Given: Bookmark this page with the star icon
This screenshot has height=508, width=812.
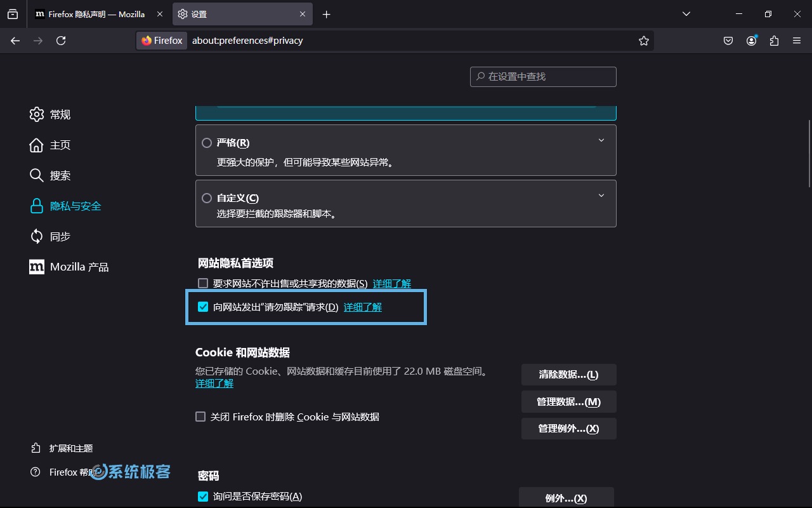Looking at the screenshot, I should pyautogui.click(x=644, y=41).
